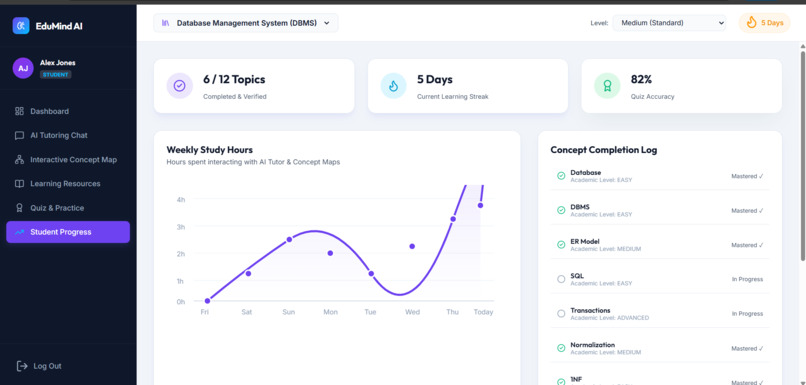Click the library icon beside Database Management System
Viewport: 806px width, 385px height.
tap(166, 23)
